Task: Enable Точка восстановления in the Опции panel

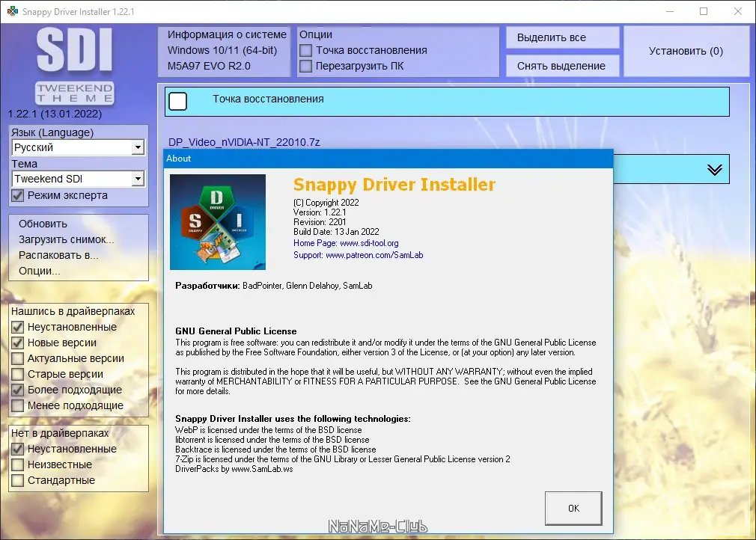Action: (x=306, y=51)
